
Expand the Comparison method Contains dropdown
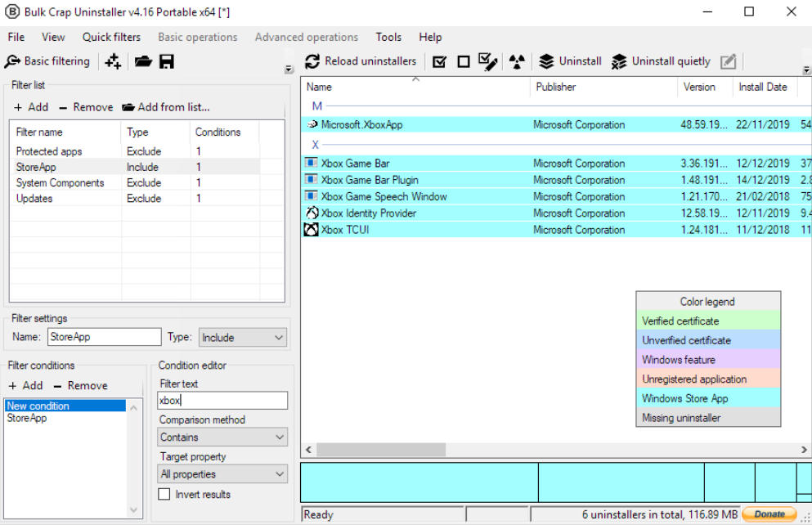222,437
